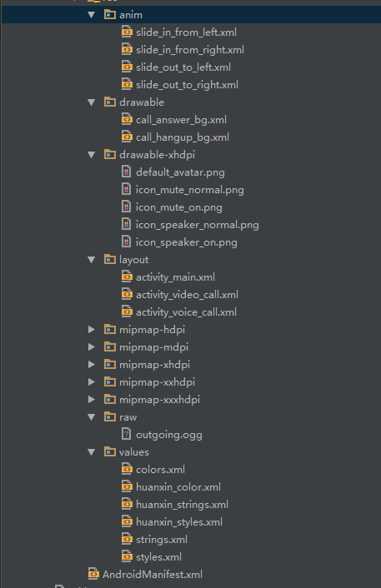The image size is (381, 588).
Task: Select activity_voice_call.xml file
Action: pos(186,312)
